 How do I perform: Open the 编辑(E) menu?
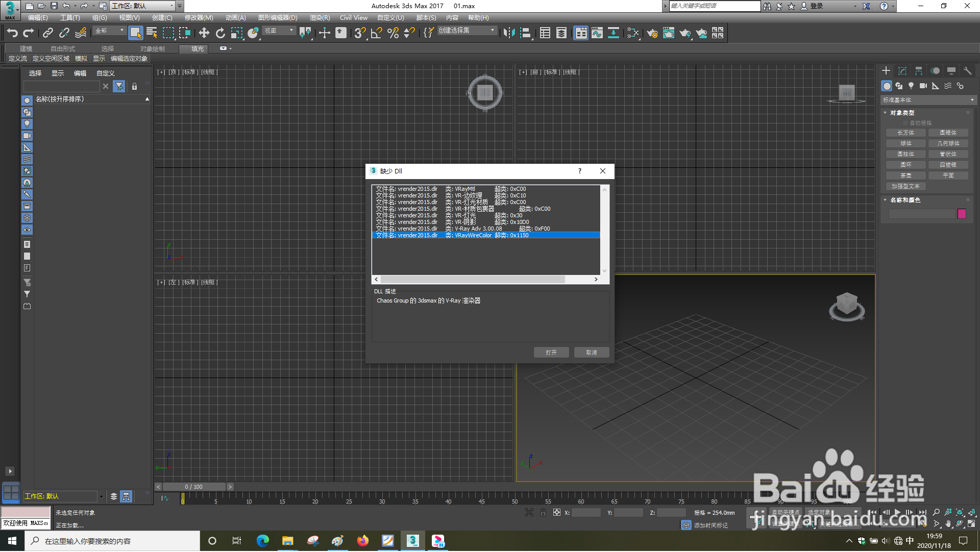point(38,18)
